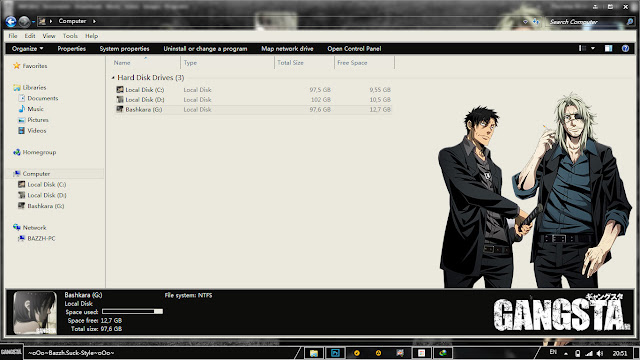Open the Tools menu
Viewport: 640px width, 360px height.
point(70,36)
